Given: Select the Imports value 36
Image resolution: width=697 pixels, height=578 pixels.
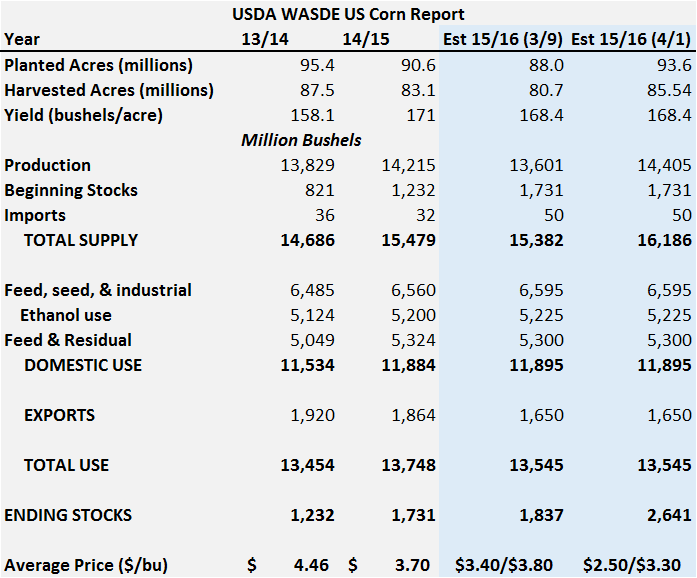Looking at the screenshot, I should [x=323, y=215].
